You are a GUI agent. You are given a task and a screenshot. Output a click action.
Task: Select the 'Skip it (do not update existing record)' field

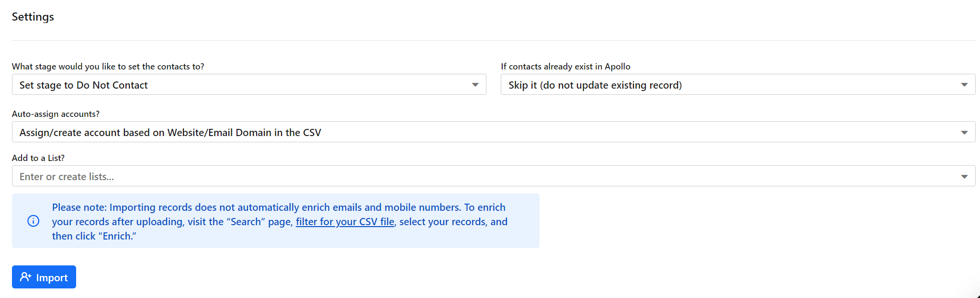click(x=738, y=84)
